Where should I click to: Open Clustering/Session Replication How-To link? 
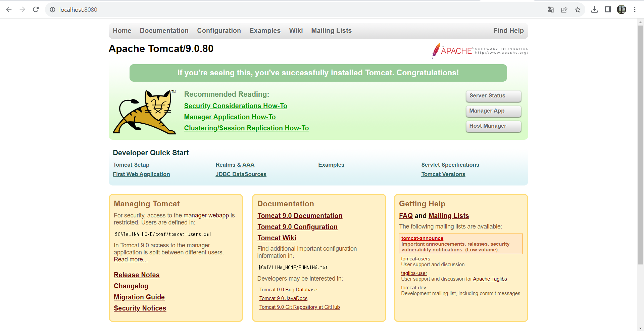(246, 128)
